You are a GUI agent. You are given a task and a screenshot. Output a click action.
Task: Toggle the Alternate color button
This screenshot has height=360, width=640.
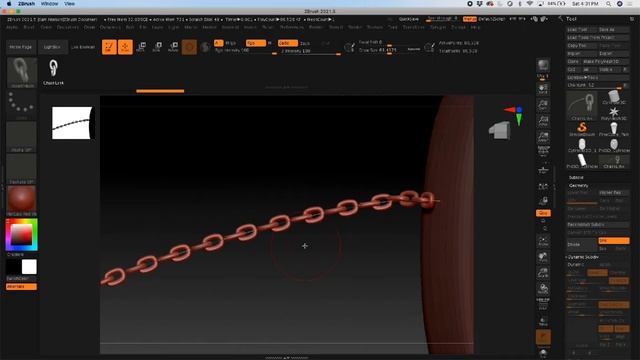coord(21,287)
